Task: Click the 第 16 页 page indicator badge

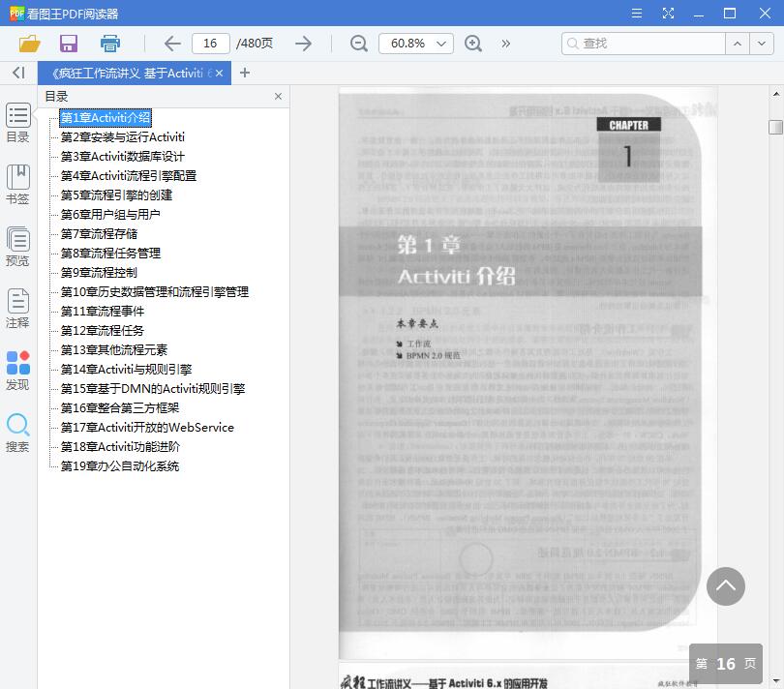Action: click(x=726, y=664)
